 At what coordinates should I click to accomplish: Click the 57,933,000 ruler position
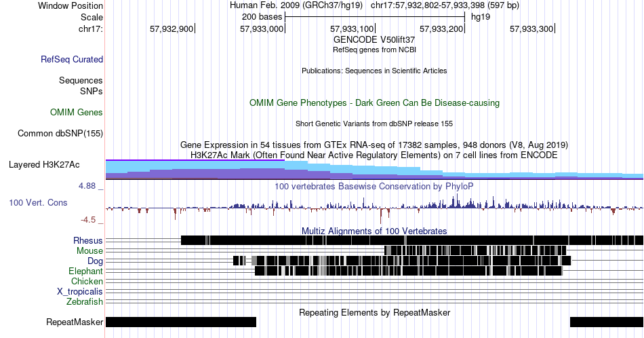coord(262,29)
